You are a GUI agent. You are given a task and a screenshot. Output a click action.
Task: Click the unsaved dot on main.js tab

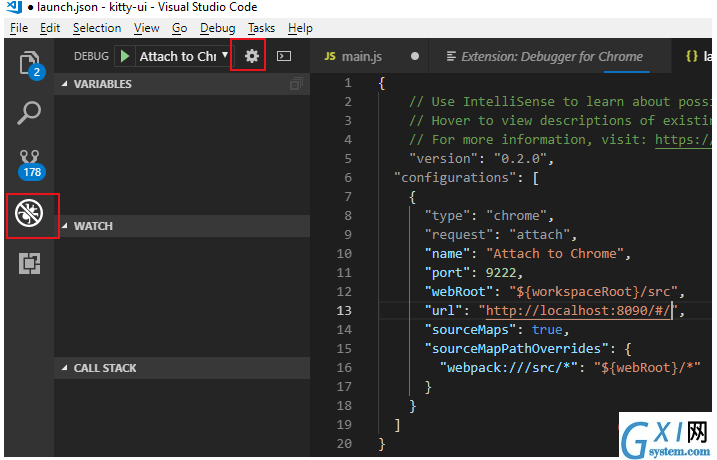415,56
